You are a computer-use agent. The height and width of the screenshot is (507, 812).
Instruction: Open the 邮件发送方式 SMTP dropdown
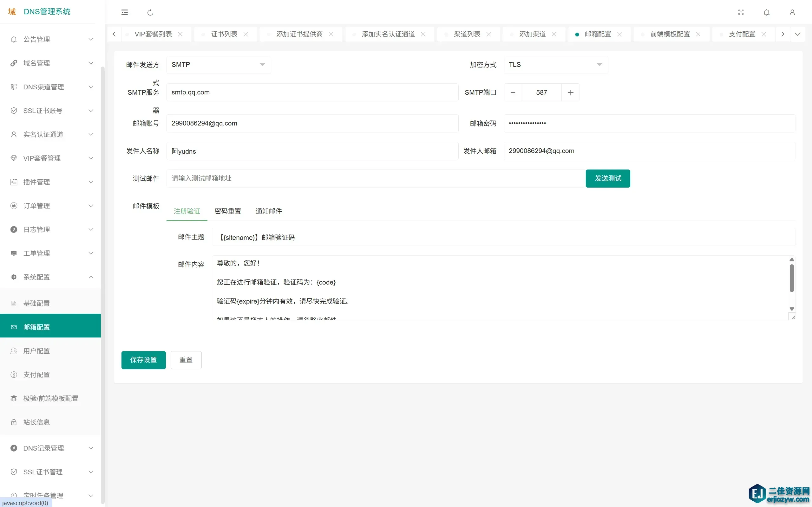coord(219,65)
